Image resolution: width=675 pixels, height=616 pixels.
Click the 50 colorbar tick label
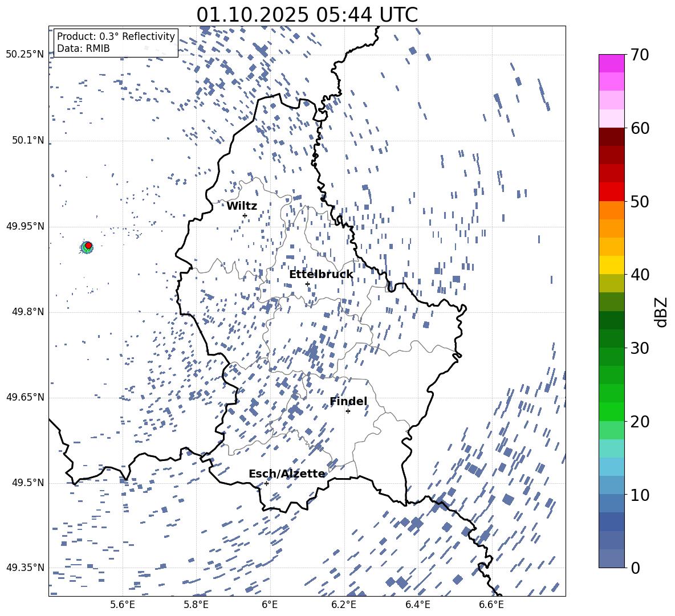coord(640,201)
